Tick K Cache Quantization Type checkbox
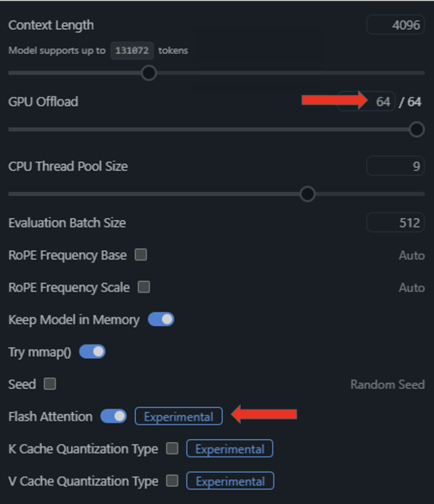Image resolution: width=434 pixels, height=504 pixels. click(x=172, y=448)
